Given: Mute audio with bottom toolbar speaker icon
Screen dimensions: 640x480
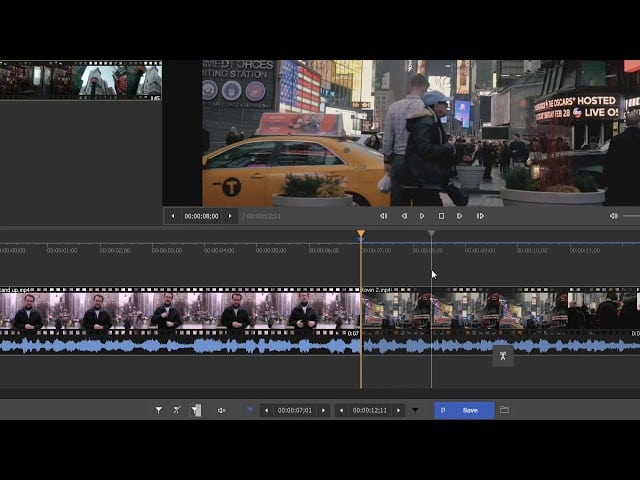Looking at the screenshot, I should 221,410.
